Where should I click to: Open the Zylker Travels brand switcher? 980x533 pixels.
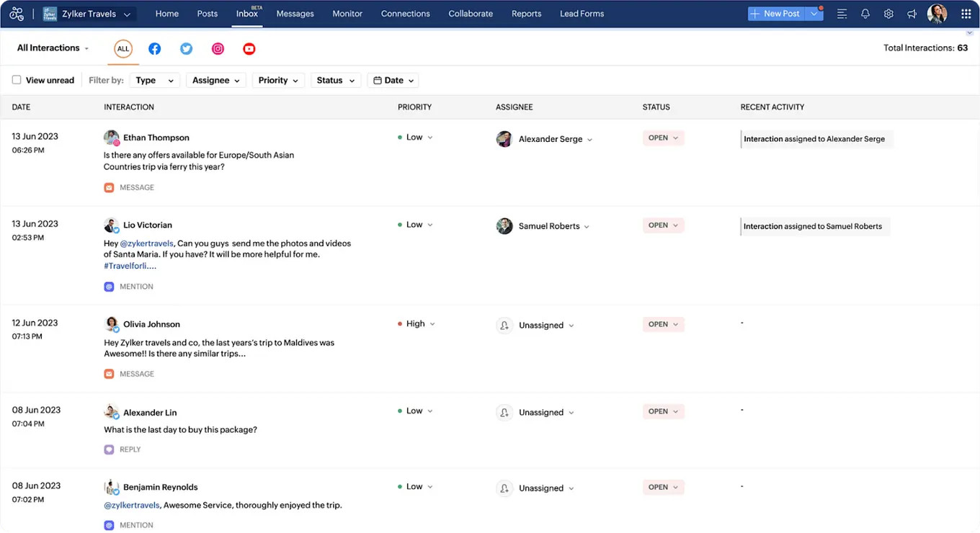[86, 13]
